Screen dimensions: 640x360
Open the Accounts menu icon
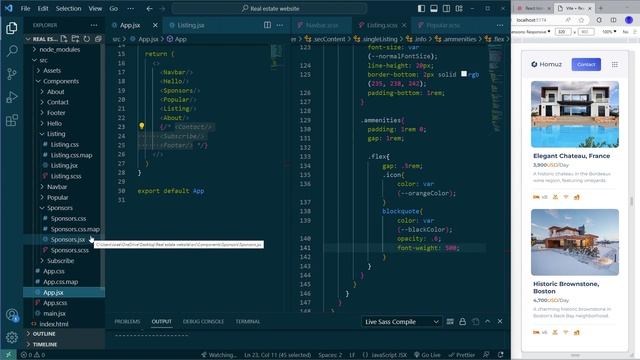pos(12,315)
